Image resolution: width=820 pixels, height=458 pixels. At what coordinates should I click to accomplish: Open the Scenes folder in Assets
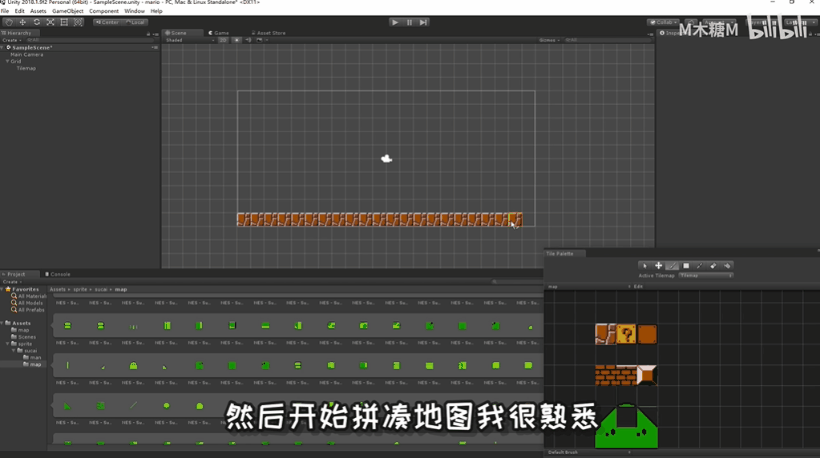click(24, 337)
